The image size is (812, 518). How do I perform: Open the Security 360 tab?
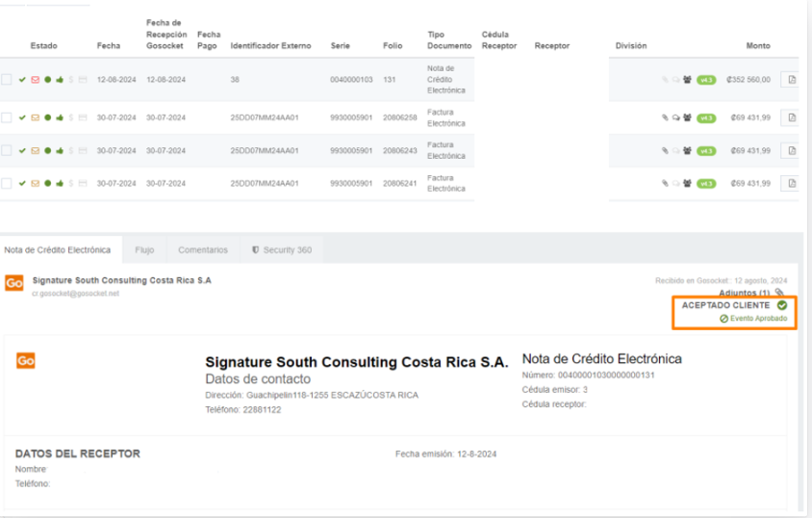282,249
